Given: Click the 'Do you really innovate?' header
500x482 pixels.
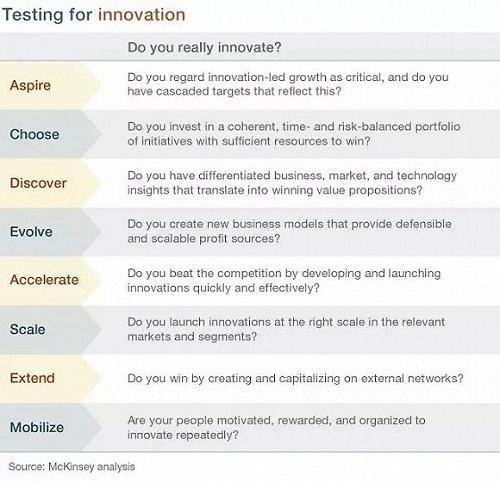Looking at the screenshot, I should (x=204, y=47).
